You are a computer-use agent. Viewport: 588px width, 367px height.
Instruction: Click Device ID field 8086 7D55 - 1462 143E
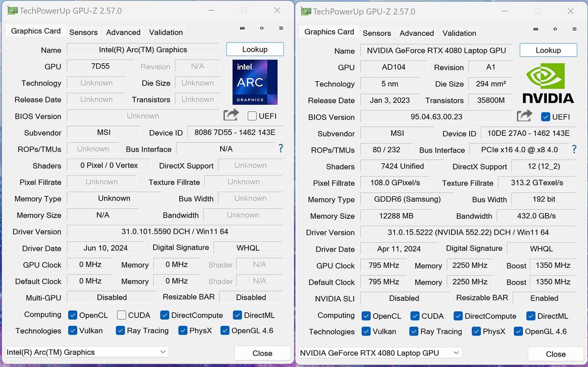[235, 132]
